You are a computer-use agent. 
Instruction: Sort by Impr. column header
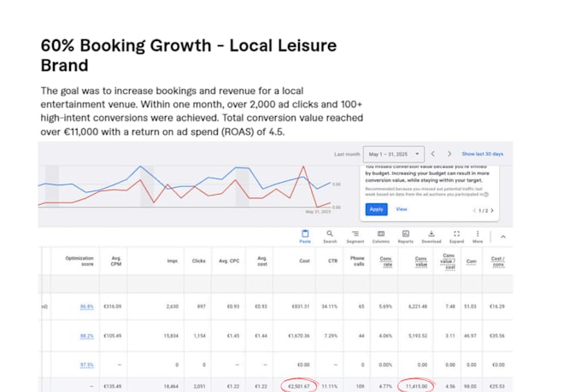click(x=173, y=260)
